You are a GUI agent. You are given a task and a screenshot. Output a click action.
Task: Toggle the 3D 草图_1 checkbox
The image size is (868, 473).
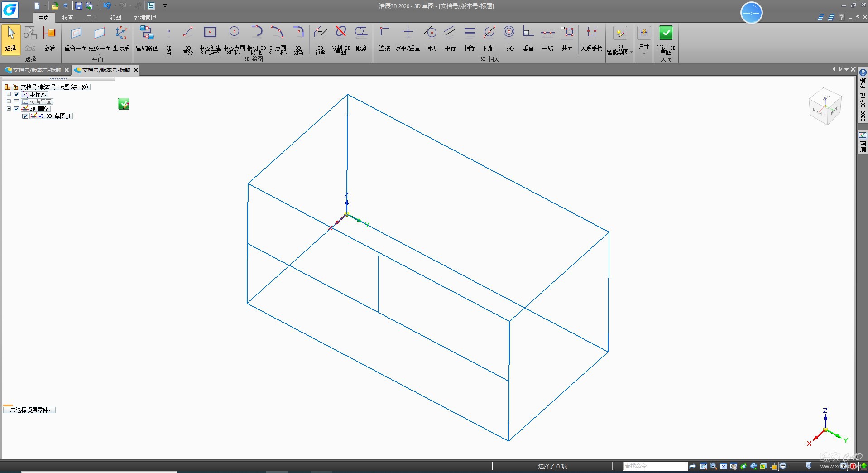click(25, 116)
